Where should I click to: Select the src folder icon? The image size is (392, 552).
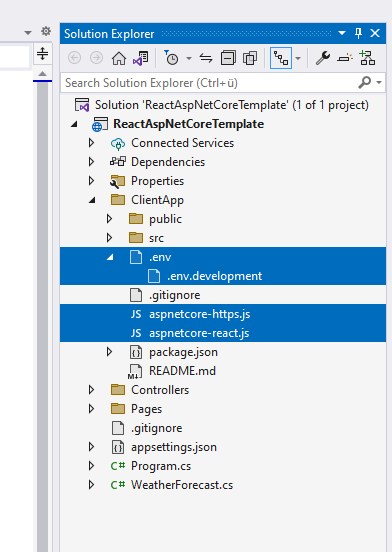[136, 238]
